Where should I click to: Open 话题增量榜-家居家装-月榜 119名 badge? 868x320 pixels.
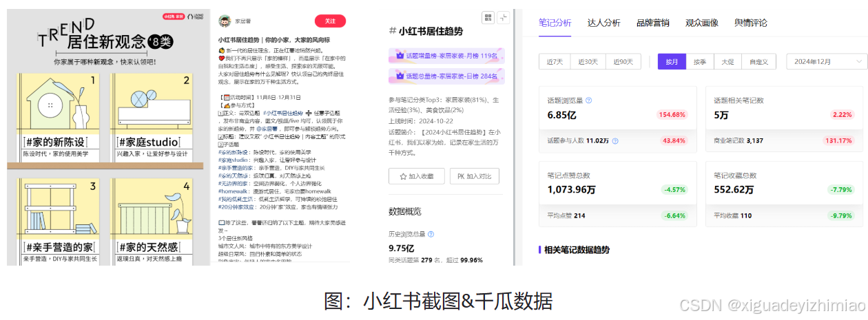click(446, 55)
